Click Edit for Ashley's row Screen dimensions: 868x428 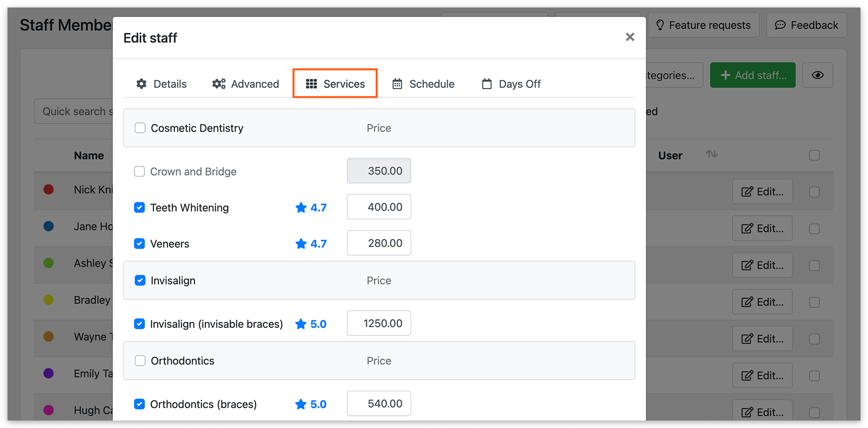[x=762, y=265]
